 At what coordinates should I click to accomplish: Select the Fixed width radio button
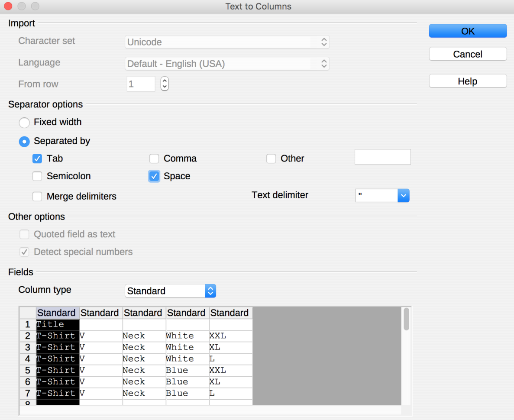point(24,123)
